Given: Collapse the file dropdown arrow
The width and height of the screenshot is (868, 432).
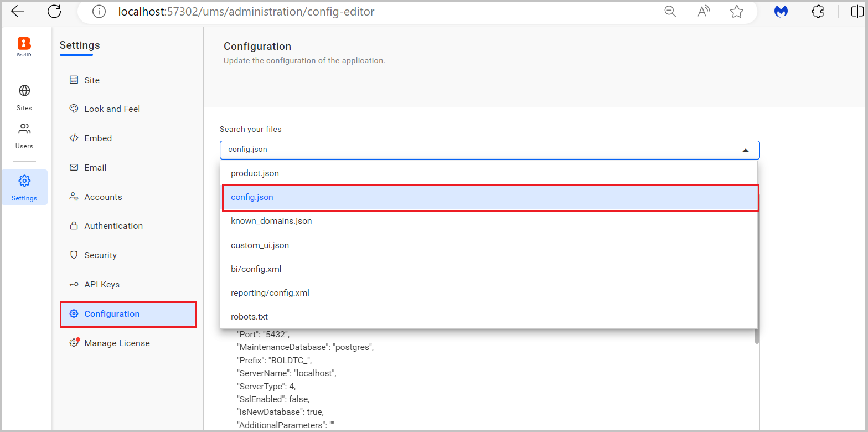Looking at the screenshot, I should coord(746,150).
